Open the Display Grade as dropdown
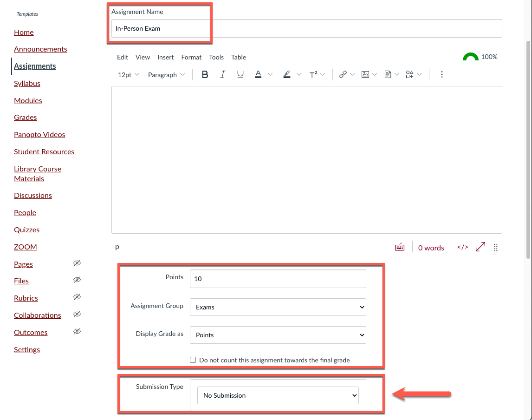The width and height of the screenshot is (532, 420). tap(278, 335)
